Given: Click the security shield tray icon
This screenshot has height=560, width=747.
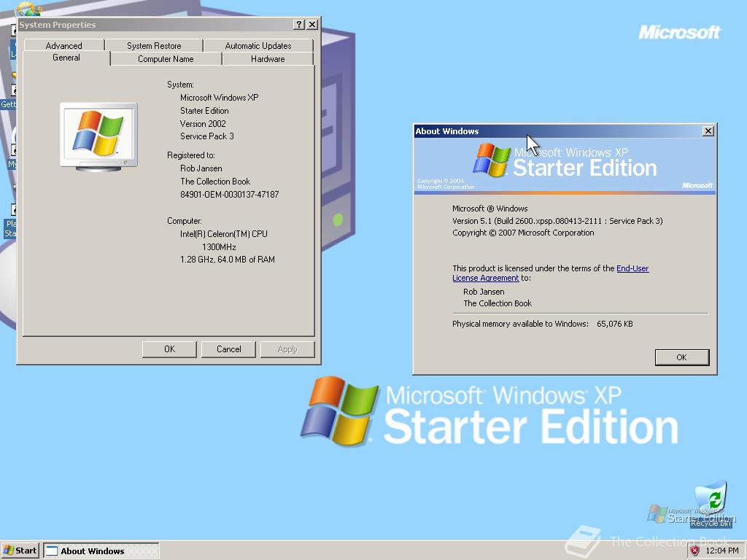Looking at the screenshot, I should coord(694,551).
